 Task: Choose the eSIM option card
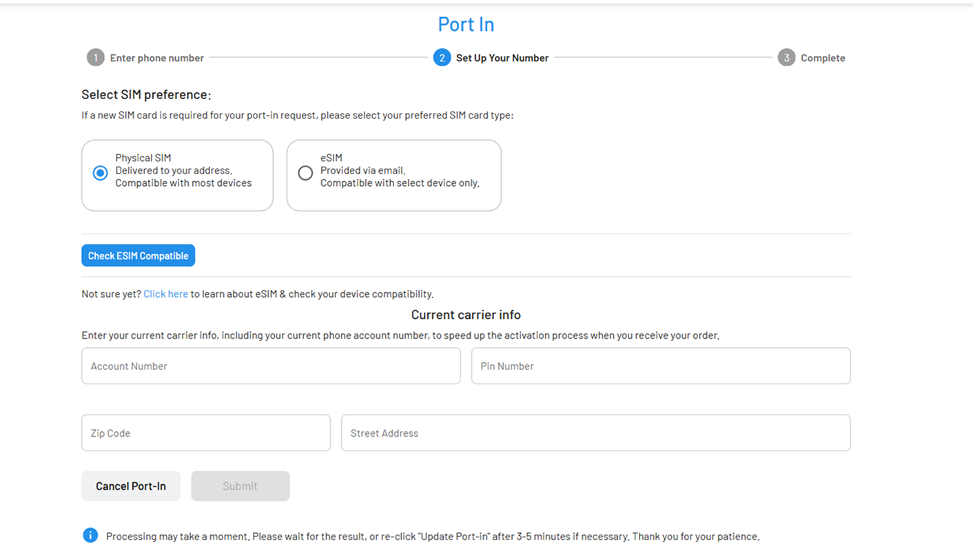point(393,175)
